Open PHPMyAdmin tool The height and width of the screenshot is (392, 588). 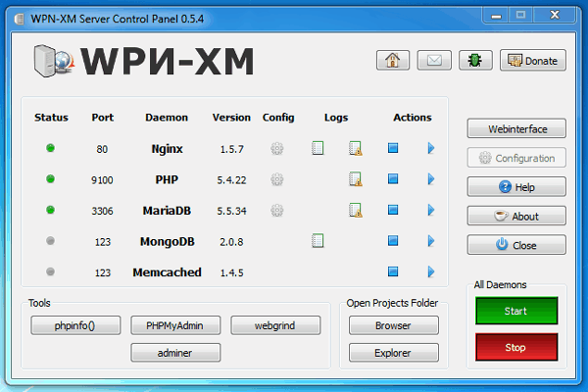174,325
